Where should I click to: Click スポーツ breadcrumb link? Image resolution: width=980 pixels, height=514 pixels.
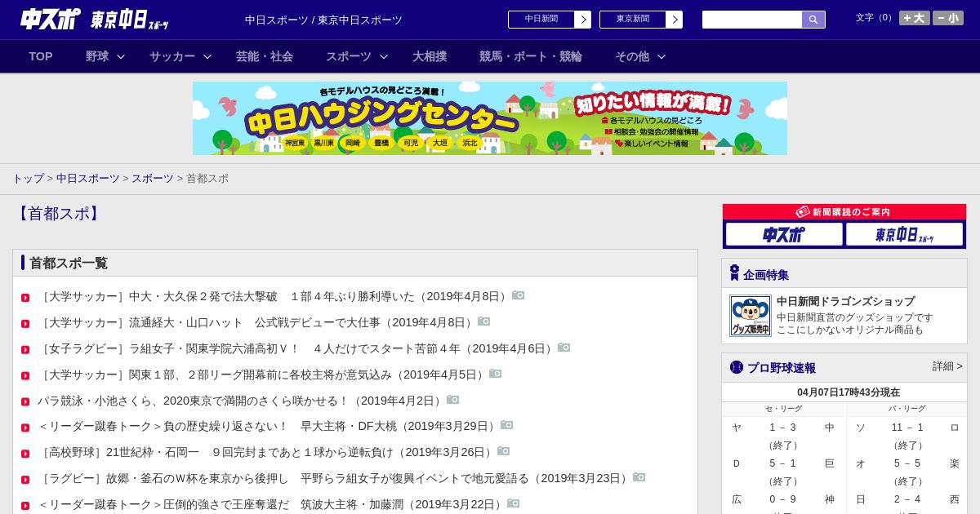tap(153, 178)
